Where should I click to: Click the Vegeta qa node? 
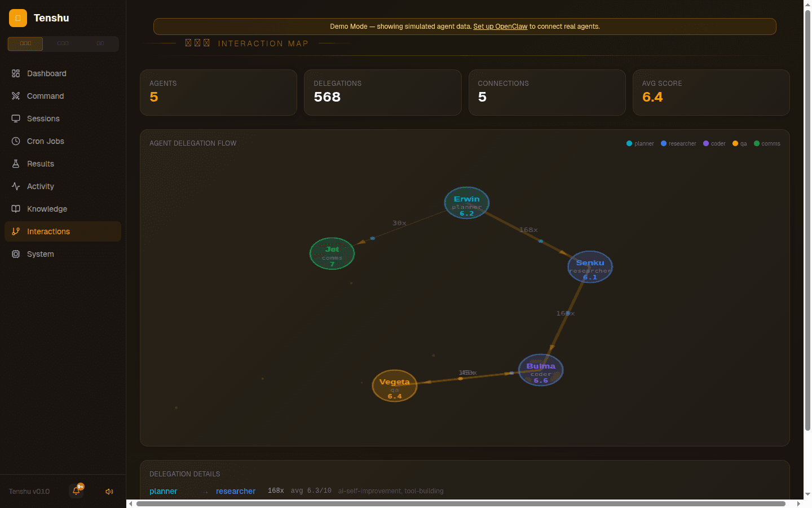pos(394,386)
